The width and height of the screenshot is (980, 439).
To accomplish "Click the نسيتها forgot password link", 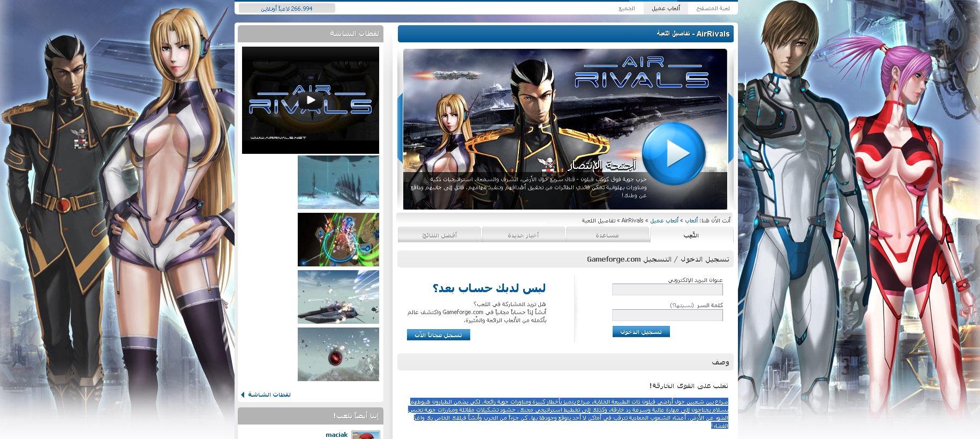I will tap(682, 306).
